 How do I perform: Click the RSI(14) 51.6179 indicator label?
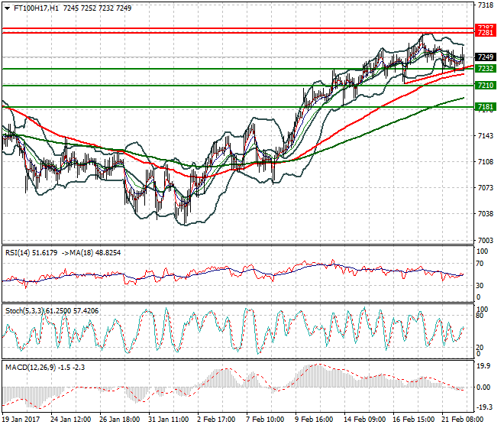point(31,253)
